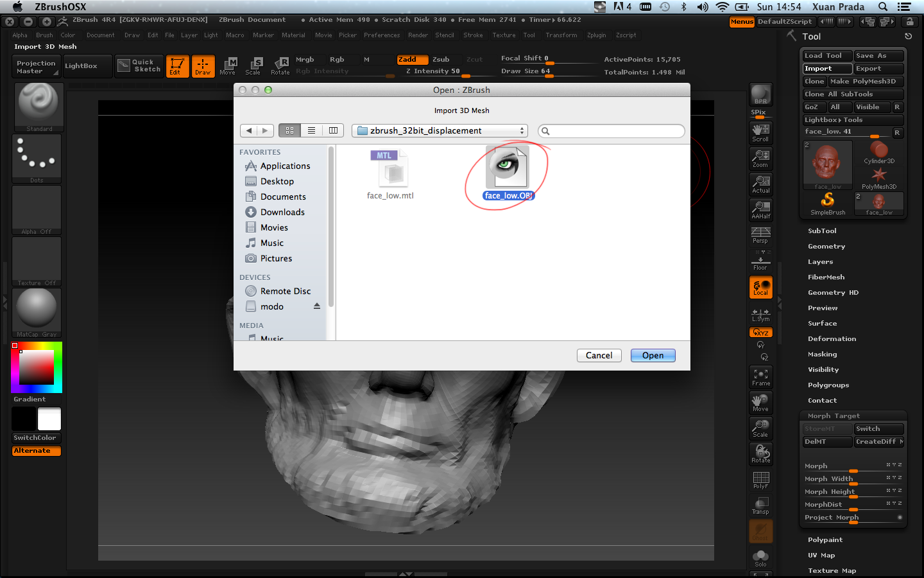Image resolution: width=924 pixels, height=578 pixels.
Task: Open the Brush menu
Action: (x=44, y=35)
